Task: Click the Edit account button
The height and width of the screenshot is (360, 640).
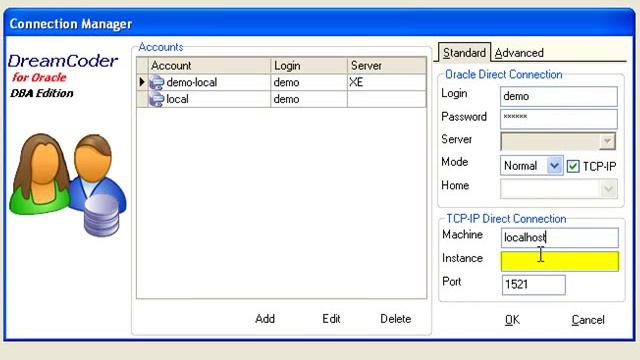Action: point(331,319)
